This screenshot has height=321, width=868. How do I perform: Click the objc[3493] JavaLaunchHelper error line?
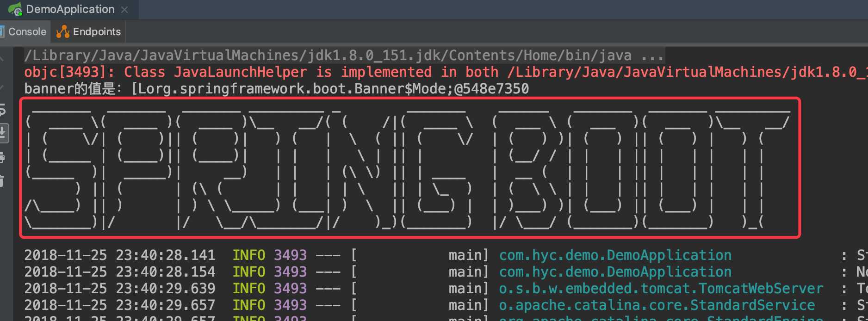point(446,72)
